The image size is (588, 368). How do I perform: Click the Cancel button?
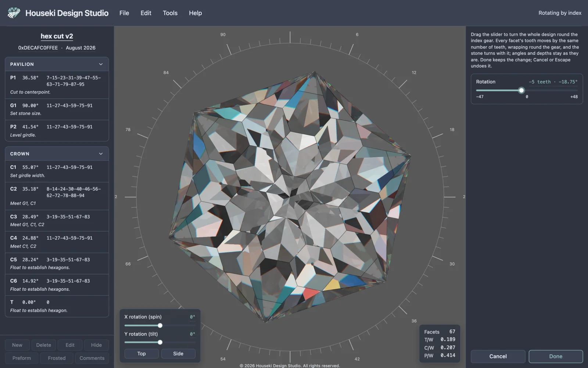point(498,356)
